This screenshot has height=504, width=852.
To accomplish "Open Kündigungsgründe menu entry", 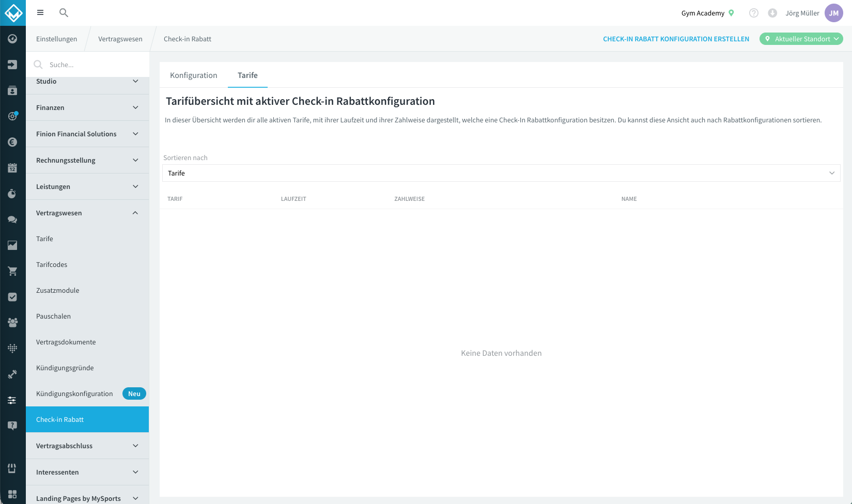I will pyautogui.click(x=87, y=368).
